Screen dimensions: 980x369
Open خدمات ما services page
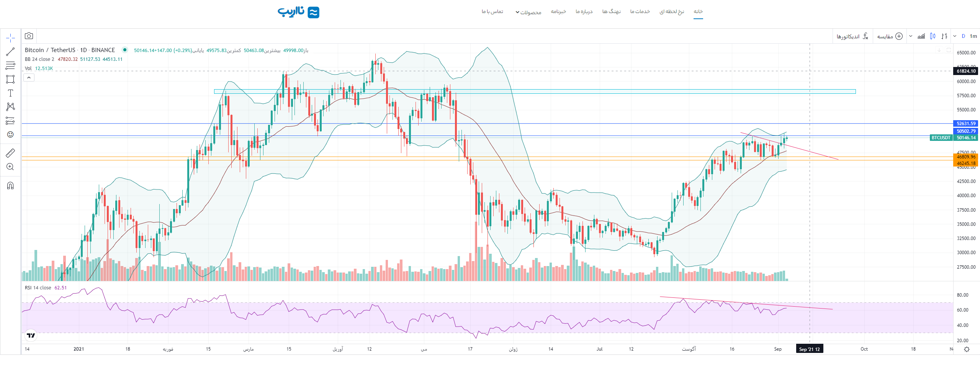[640, 11]
